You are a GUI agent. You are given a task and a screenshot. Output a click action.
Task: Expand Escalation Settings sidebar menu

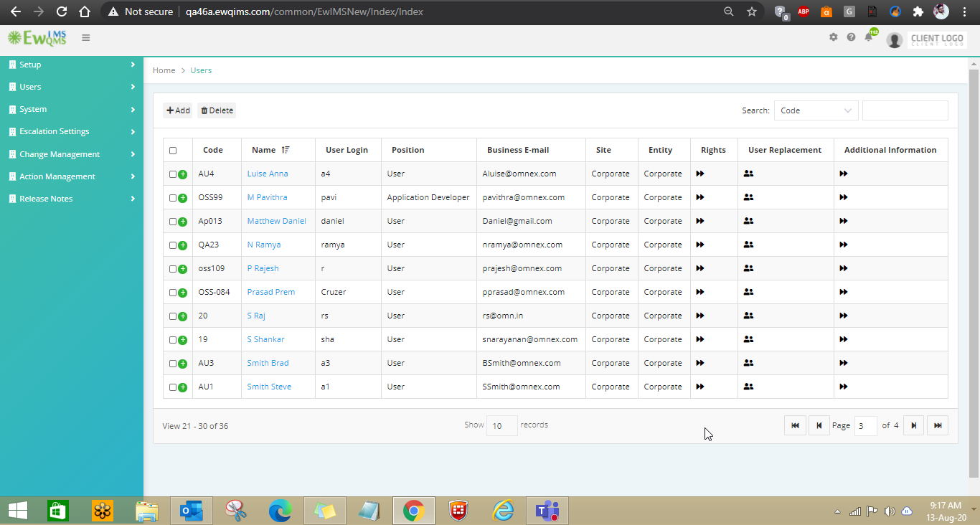pos(72,131)
